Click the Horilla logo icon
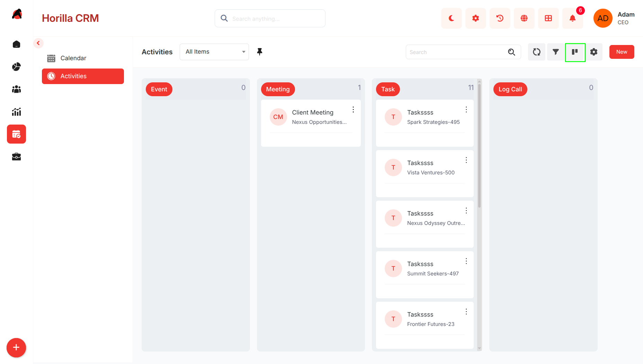The width and height of the screenshot is (643, 364). [x=17, y=14]
